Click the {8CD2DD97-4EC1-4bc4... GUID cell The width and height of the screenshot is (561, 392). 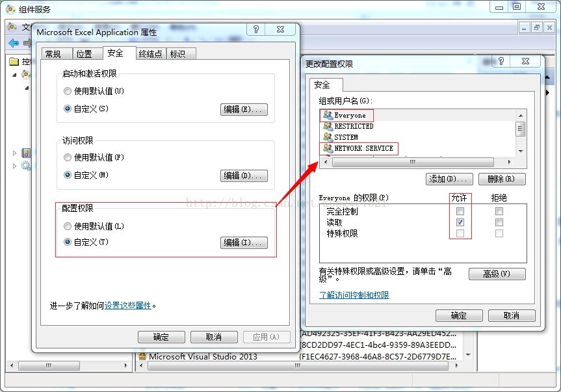(378, 345)
